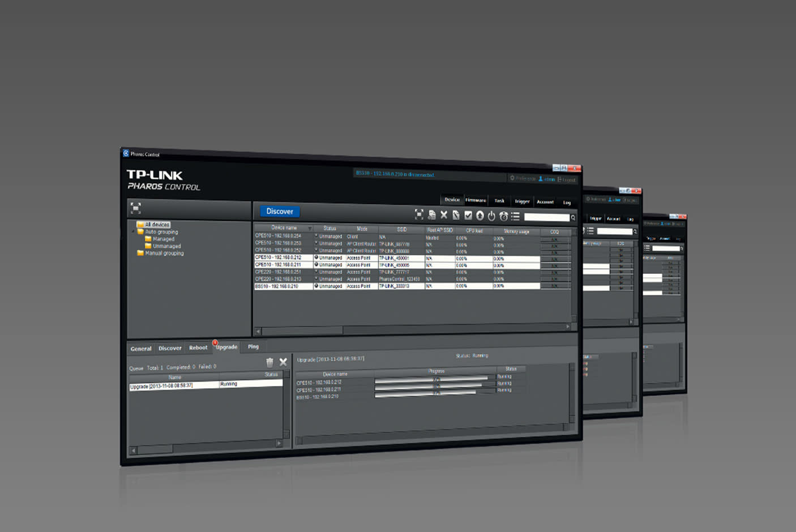Open the column list view icon
Image resolution: width=796 pixels, height=532 pixels.
click(x=515, y=216)
